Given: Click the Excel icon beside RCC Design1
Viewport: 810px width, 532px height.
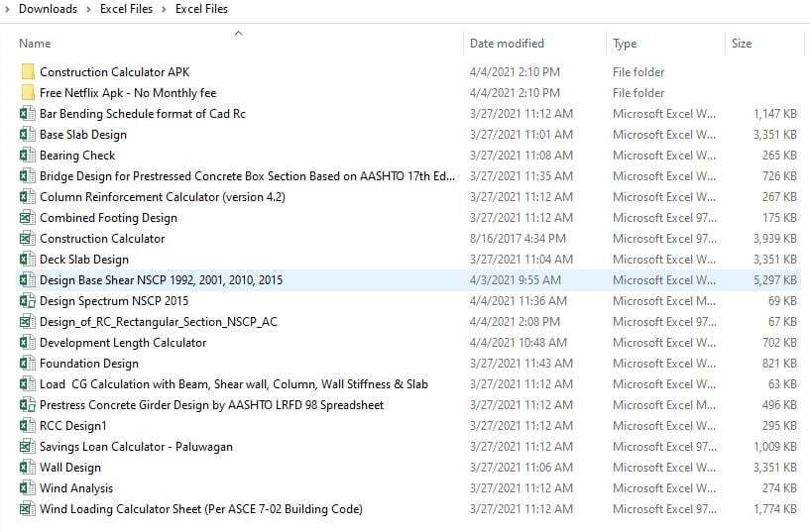Looking at the screenshot, I should [x=27, y=426].
